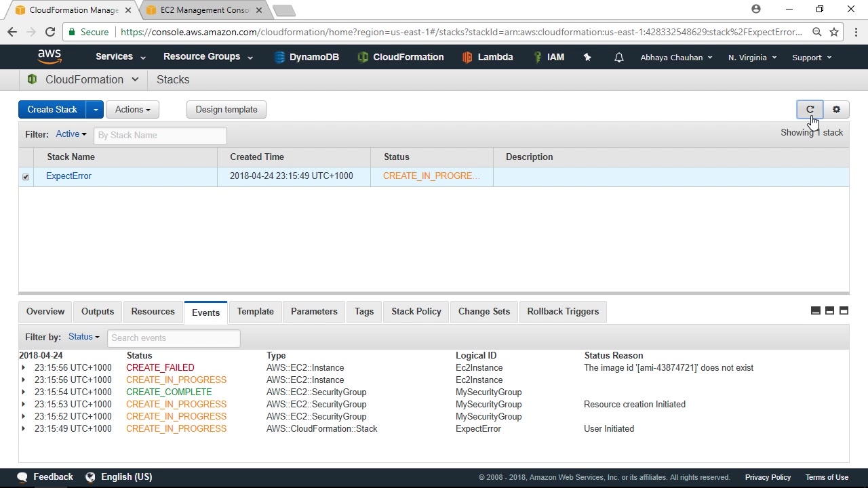Switch to the Template tab

tap(256, 311)
